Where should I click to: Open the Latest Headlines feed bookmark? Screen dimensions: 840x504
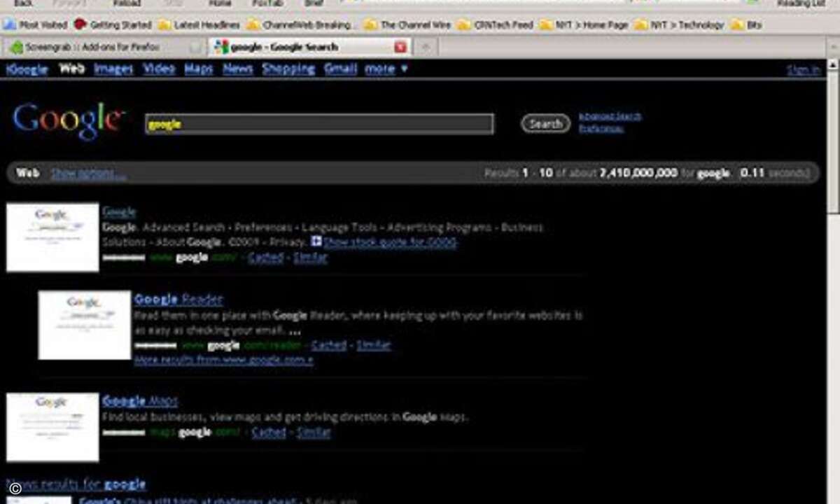(x=198, y=24)
